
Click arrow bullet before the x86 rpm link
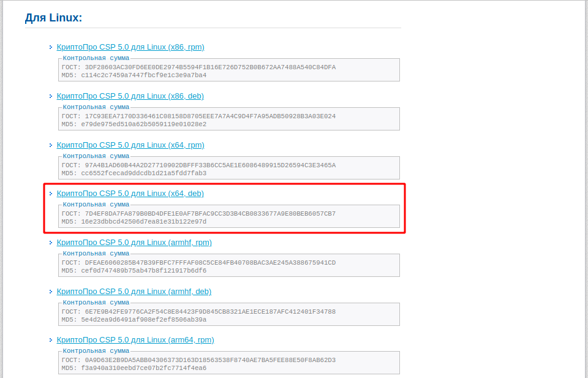pos(51,47)
